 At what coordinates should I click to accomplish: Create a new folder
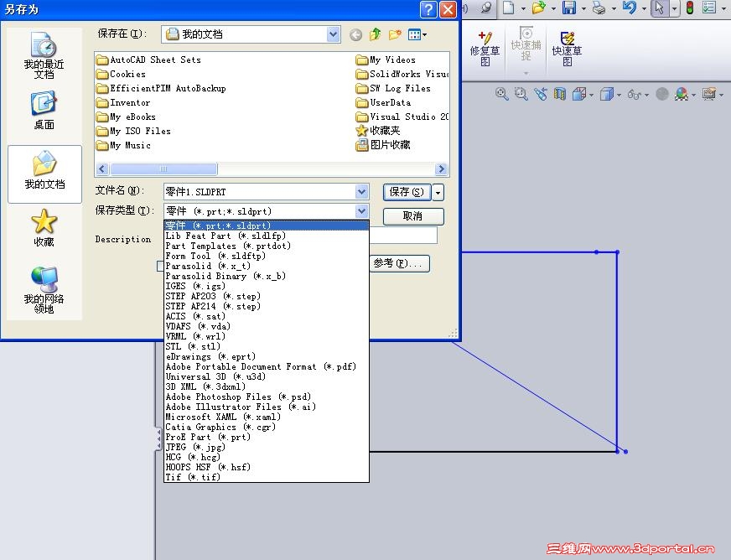(395, 34)
